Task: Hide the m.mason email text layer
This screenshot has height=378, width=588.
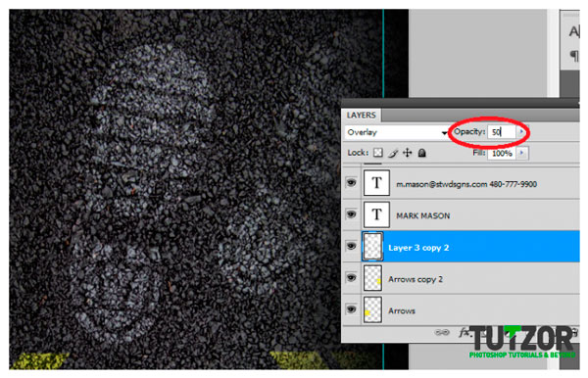Action: pyautogui.click(x=351, y=182)
